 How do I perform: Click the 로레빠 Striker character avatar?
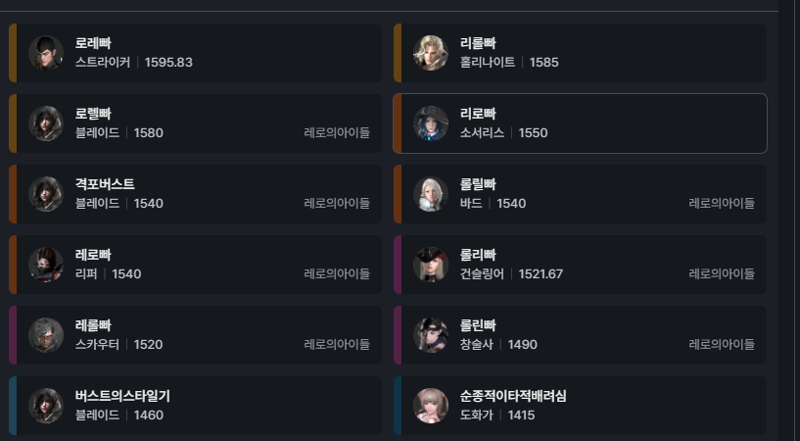click(46, 53)
